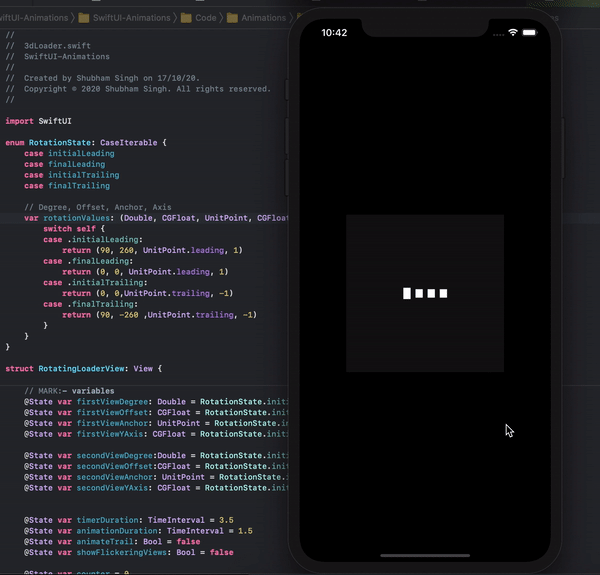
Task: Click the 'firstViewOffset' state variable
Action: [x=112, y=412]
